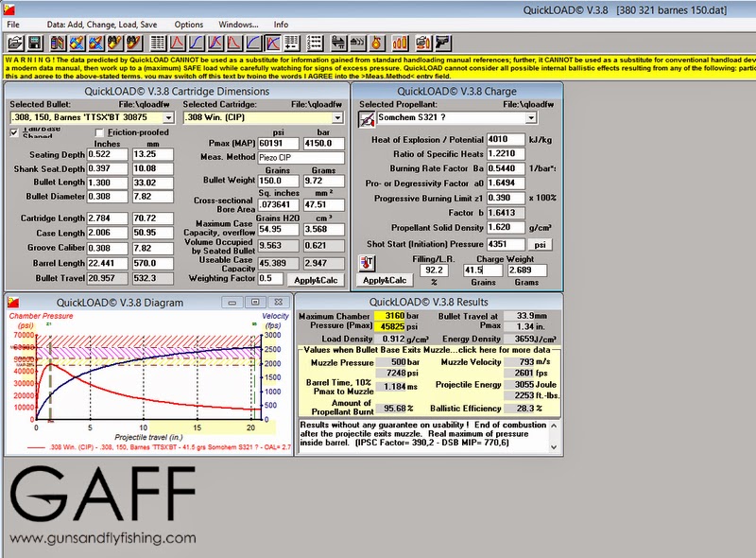
Task: Toggle the psi unit button for Shot Start Pressure
Action: click(540, 245)
